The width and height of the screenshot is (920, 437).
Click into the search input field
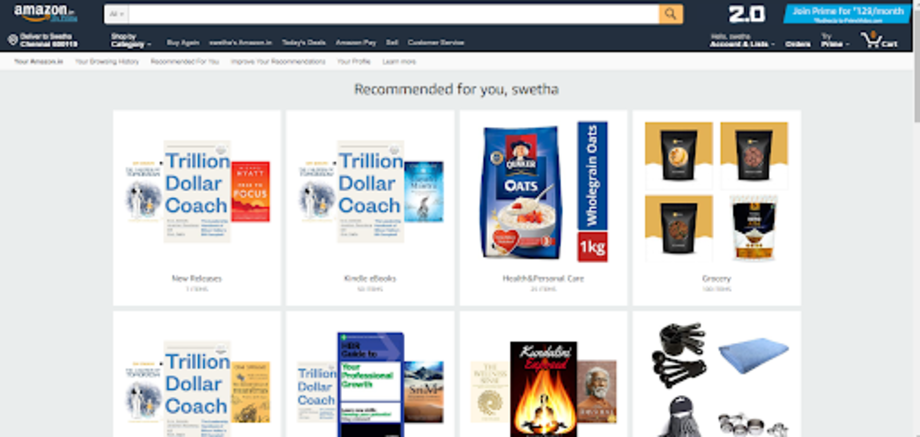394,14
